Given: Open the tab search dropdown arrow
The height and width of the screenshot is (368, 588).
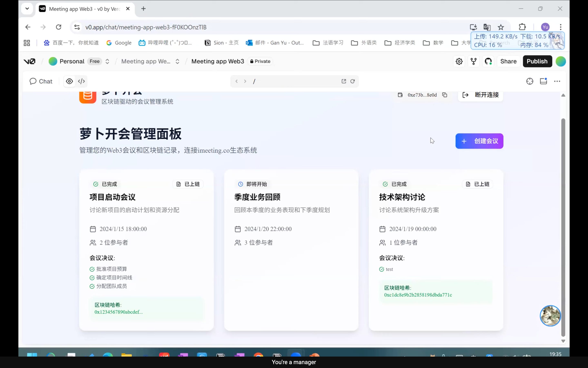Looking at the screenshot, I should point(27,9).
